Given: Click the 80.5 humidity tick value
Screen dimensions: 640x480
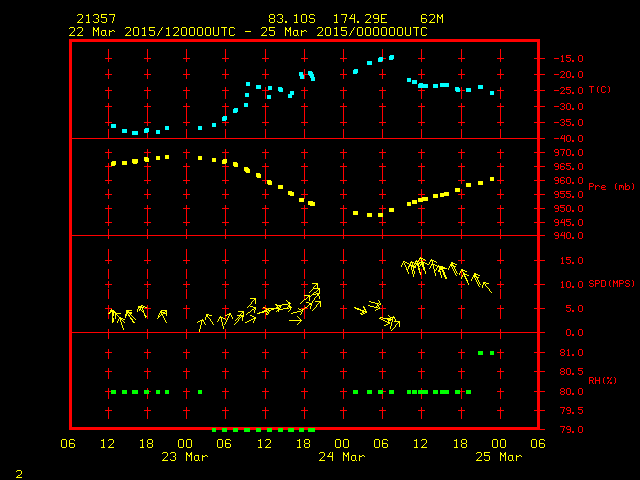Looking at the screenshot, I should pos(571,372).
